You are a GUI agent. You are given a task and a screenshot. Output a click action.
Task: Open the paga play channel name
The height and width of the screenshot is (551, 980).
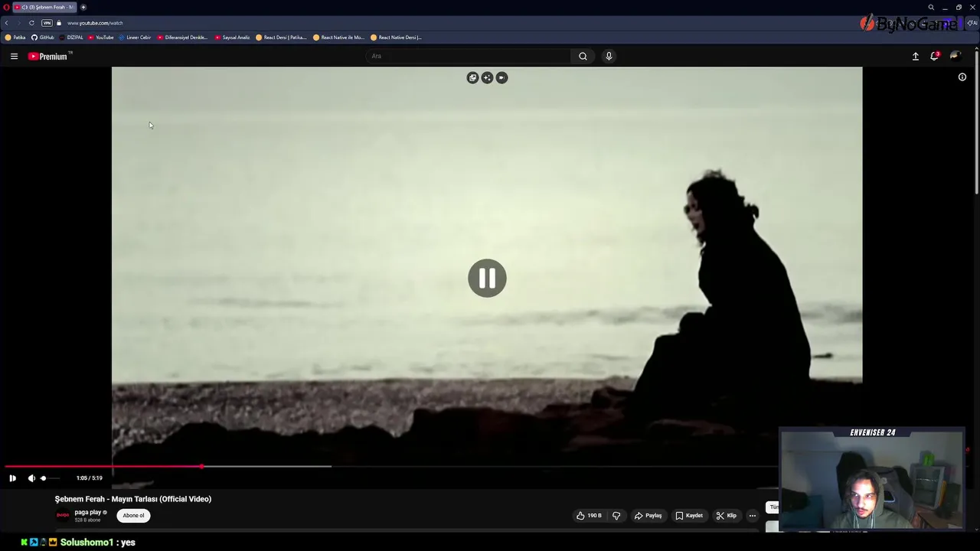(88, 512)
